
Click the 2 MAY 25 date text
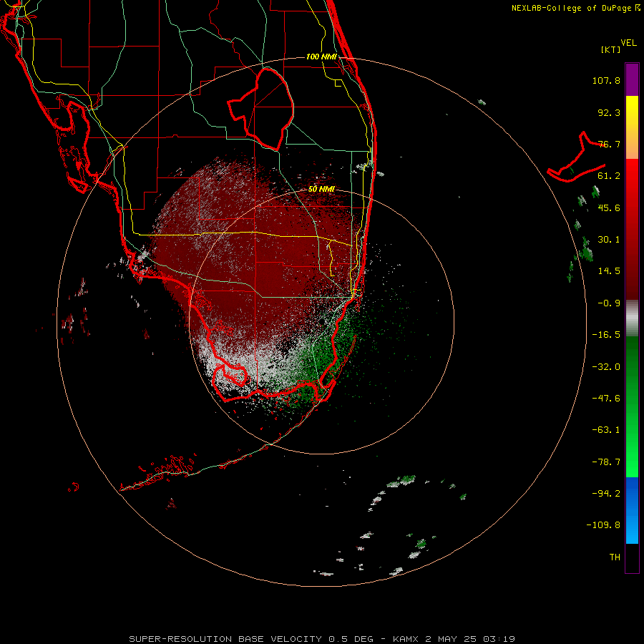click(451, 639)
